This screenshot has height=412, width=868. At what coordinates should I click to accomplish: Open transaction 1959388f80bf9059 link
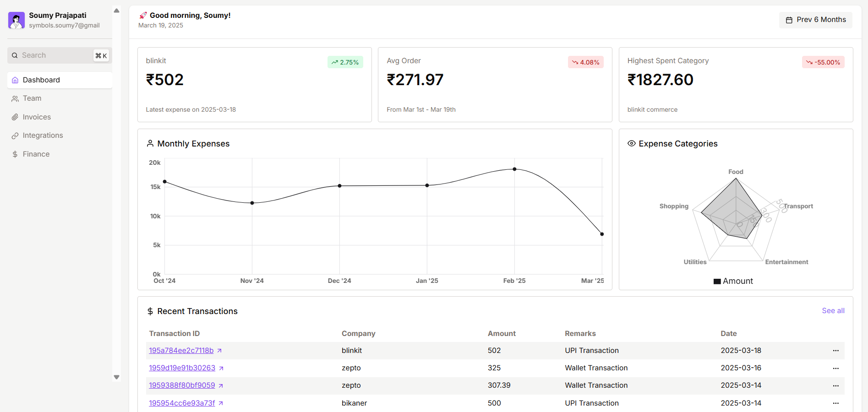[182, 385]
